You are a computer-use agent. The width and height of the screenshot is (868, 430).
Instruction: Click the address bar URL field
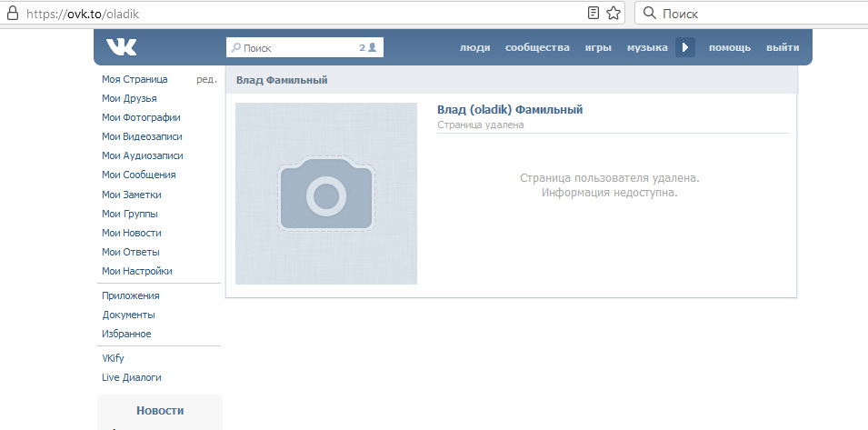pyautogui.click(x=304, y=14)
